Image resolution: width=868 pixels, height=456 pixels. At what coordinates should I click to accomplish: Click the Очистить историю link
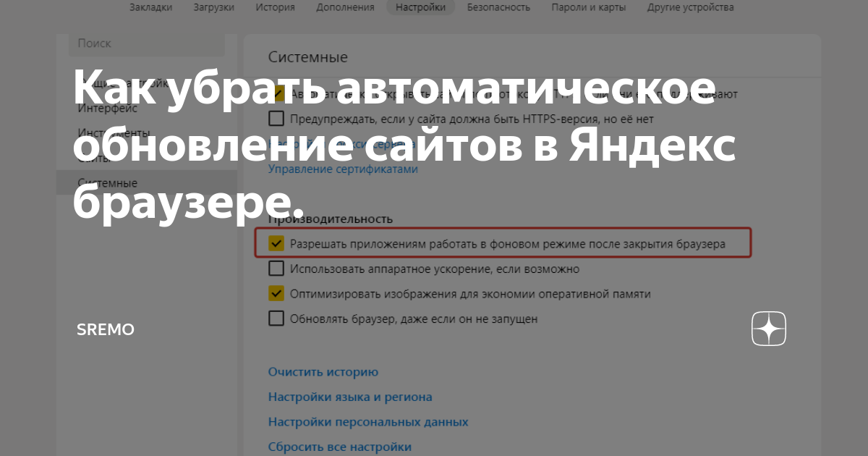pyautogui.click(x=323, y=372)
